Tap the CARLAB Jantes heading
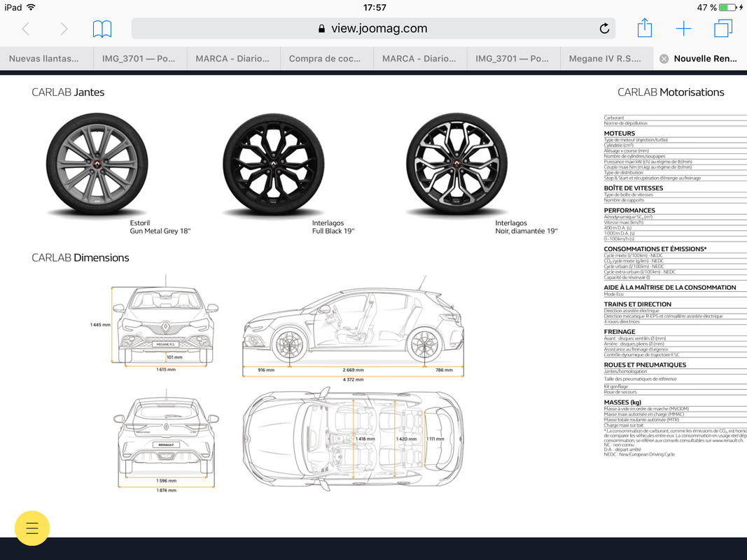Screen dimensions: 747x560 click(x=68, y=92)
